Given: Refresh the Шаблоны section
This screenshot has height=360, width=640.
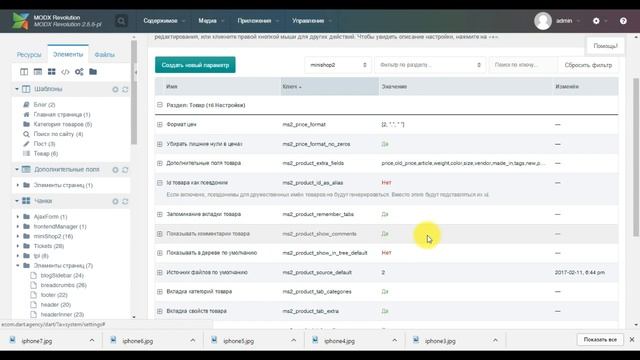Looking at the screenshot, I should (x=125, y=89).
